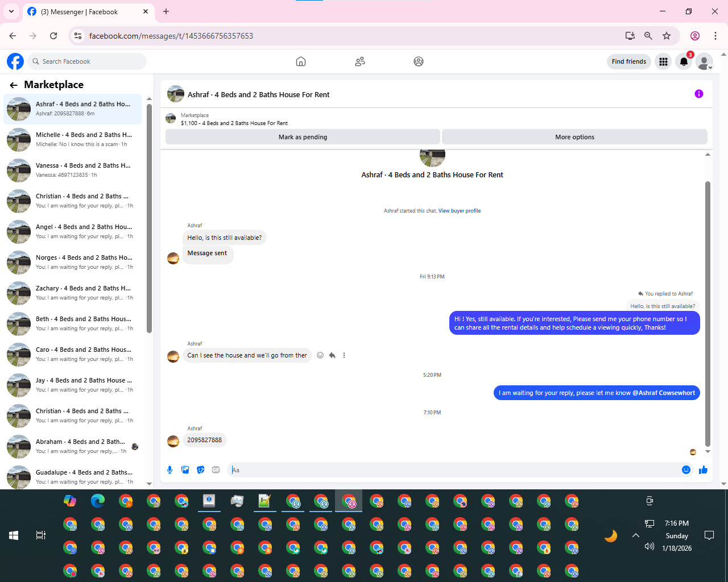Open Norges's conversation in the list

coord(73,262)
